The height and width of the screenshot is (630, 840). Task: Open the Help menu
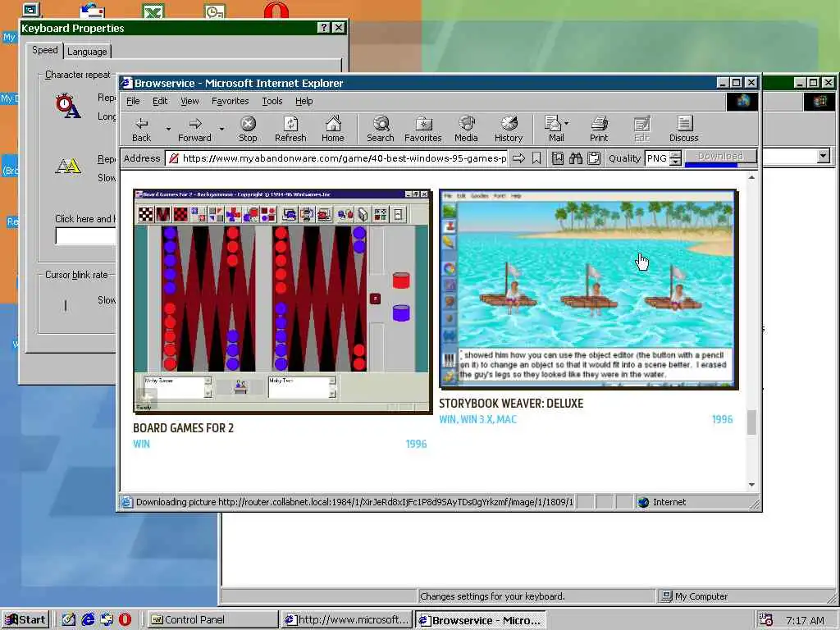click(304, 101)
